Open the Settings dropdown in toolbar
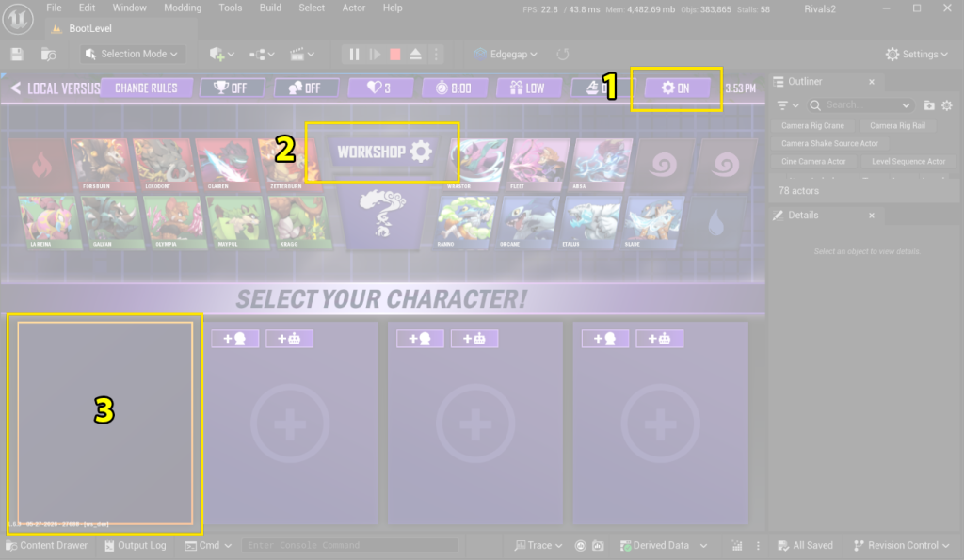Screen dimensions: 964x560 coord(917,54)
